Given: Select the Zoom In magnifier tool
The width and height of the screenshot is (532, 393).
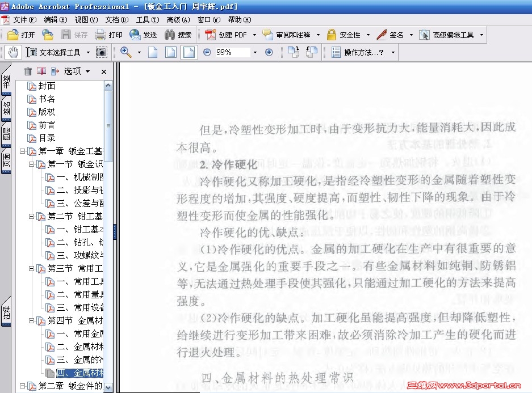Looking at the screenshot, I should point(126,52).
